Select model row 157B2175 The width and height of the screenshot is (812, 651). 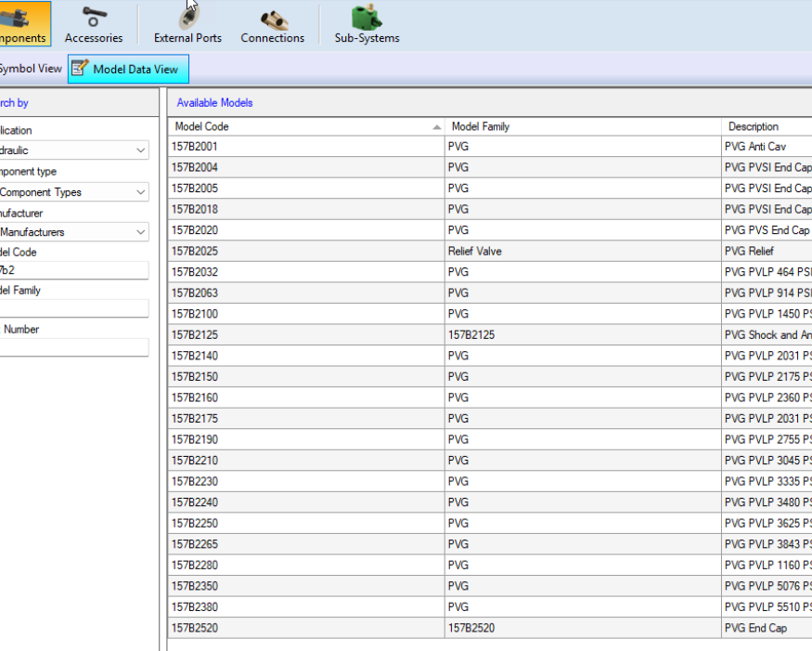[490, 419]
